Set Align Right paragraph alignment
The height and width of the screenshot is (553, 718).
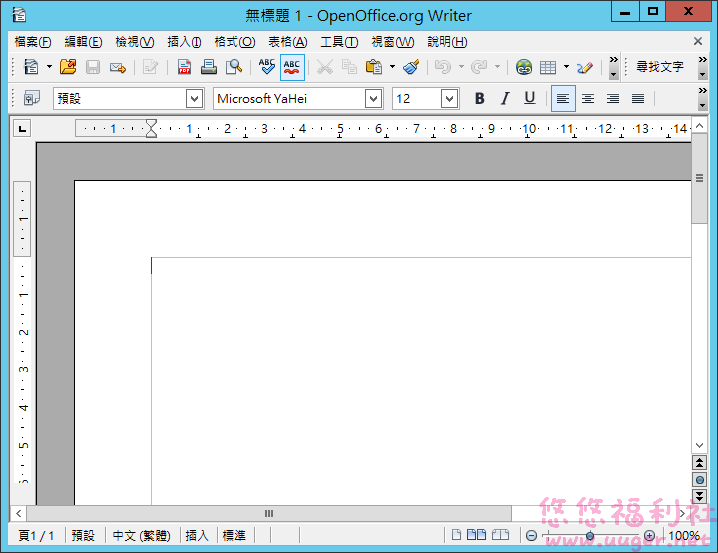(x=613, y=98)
